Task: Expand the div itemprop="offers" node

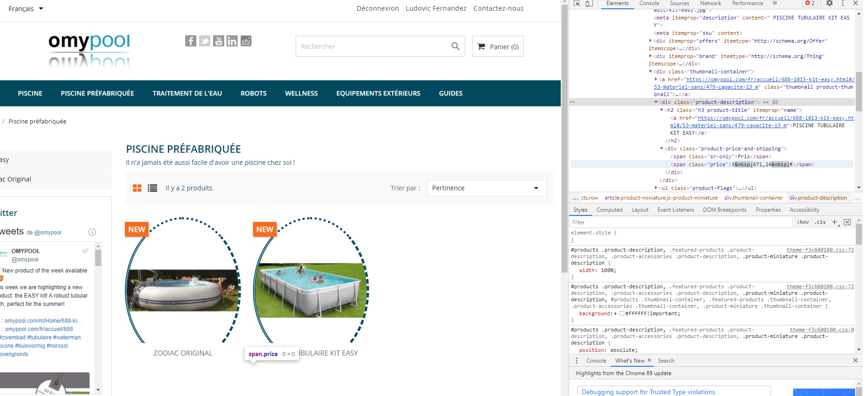Action: coord(650,41)
